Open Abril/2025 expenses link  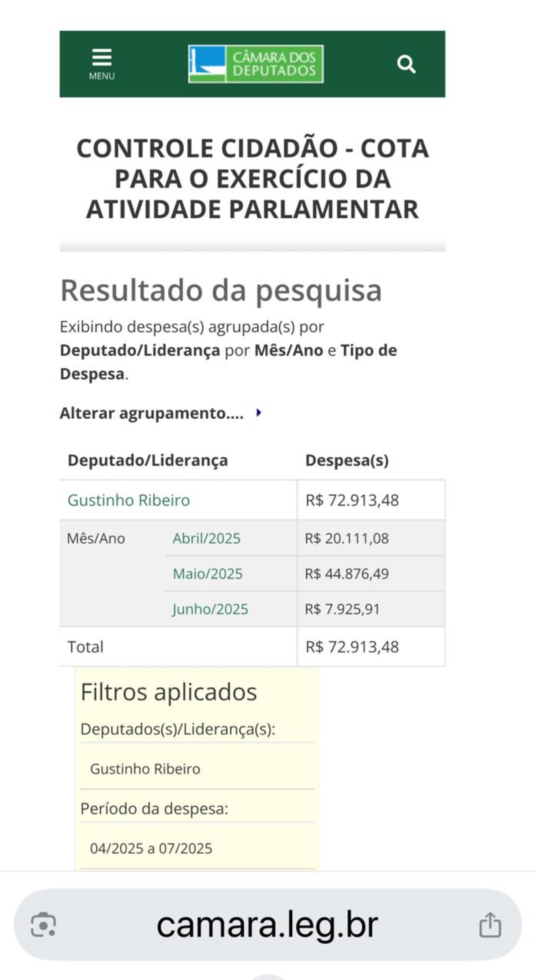pyautogui.click(x=207, y=538)
